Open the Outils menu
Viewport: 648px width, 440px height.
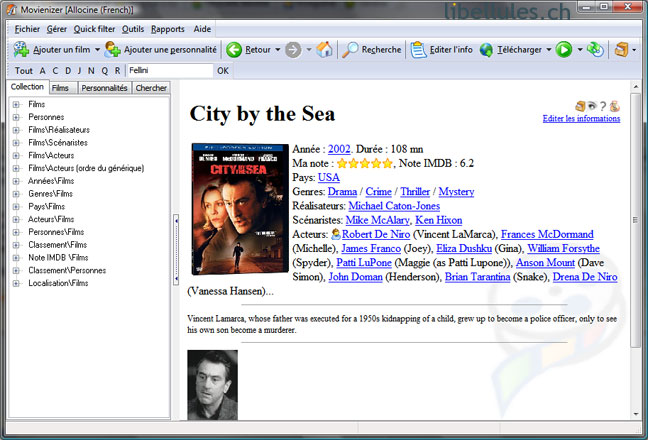(133, 29)
